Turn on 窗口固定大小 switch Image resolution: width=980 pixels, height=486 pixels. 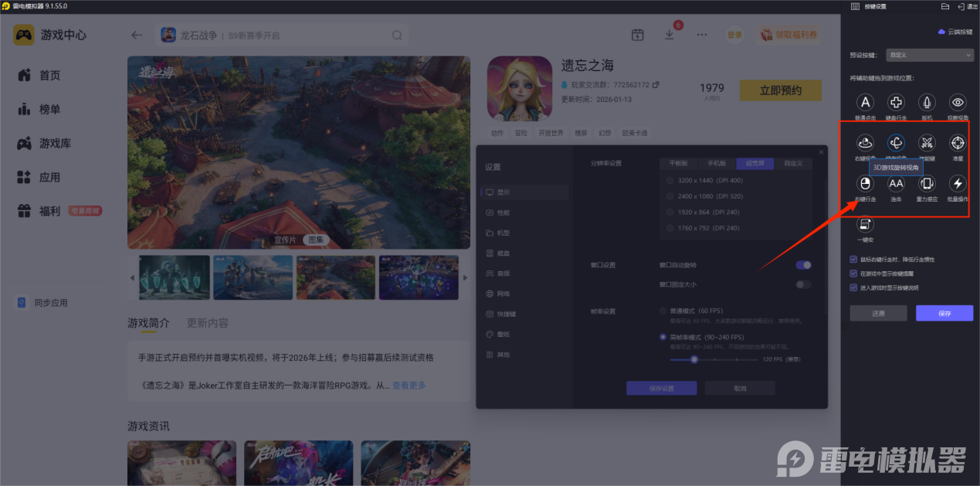[x=804, y=284]
